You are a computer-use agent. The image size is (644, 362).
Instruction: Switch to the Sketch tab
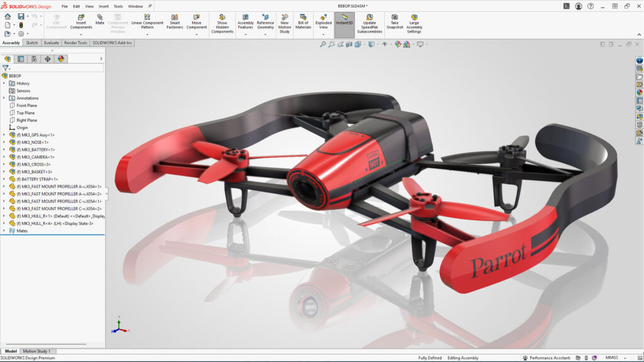[31, 43]
